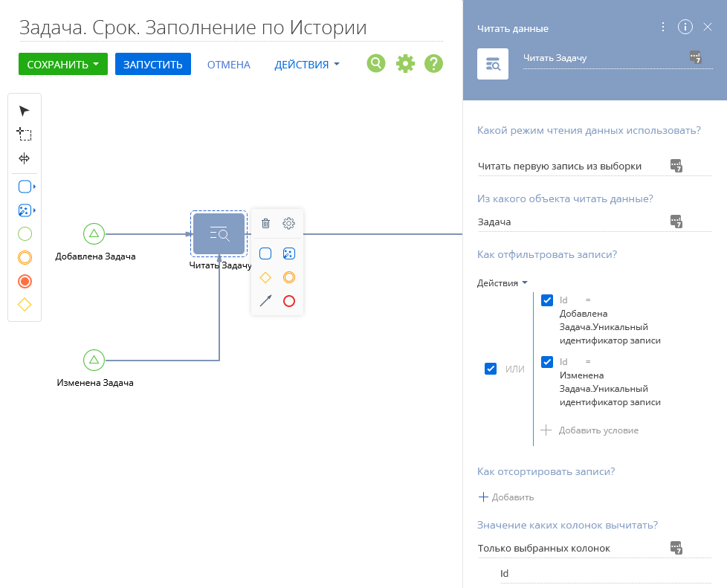Expand the СОХРАНИТЬ button dropdown arrow
The height and width of the screenshot is (588, 727).
tap(96, 64)
